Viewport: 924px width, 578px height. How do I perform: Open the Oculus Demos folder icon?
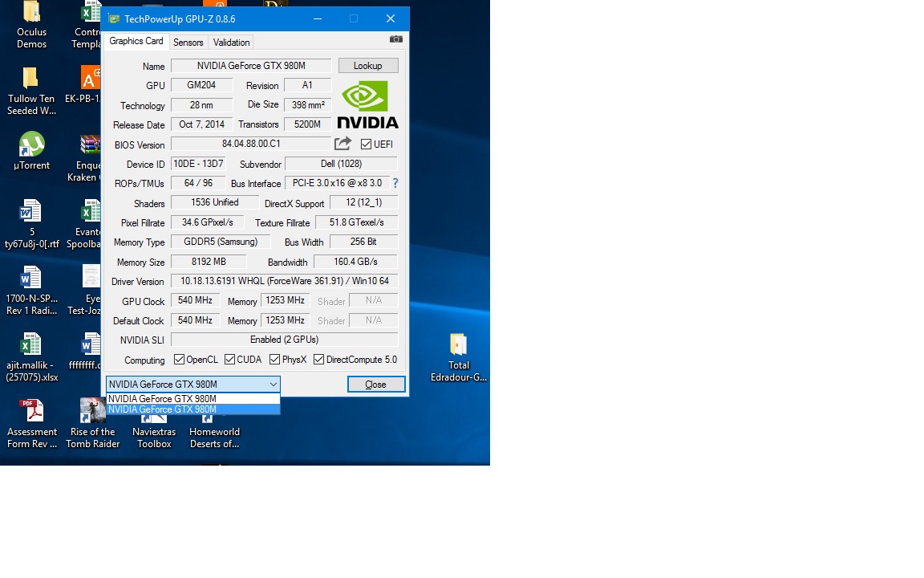click(31, 12)
